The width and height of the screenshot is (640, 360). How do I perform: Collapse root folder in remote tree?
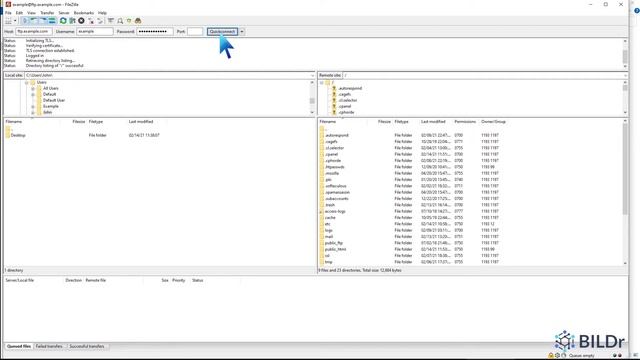click(321, 82)
